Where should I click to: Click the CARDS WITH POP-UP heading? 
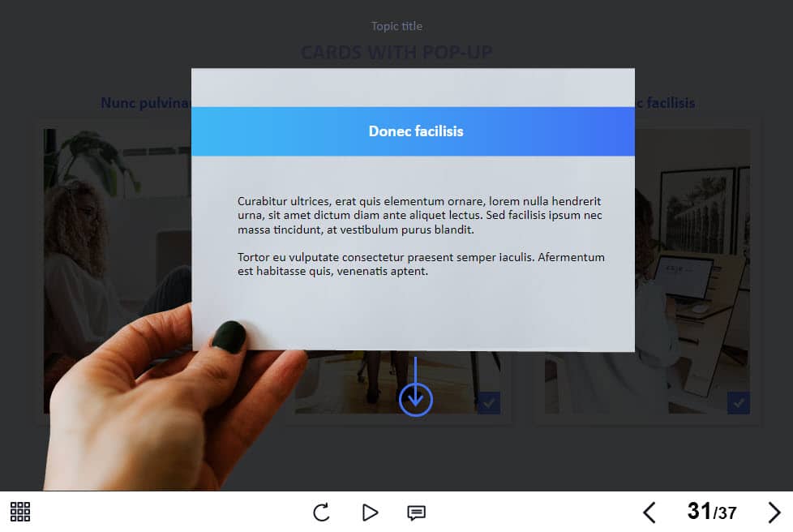[396, 52]
